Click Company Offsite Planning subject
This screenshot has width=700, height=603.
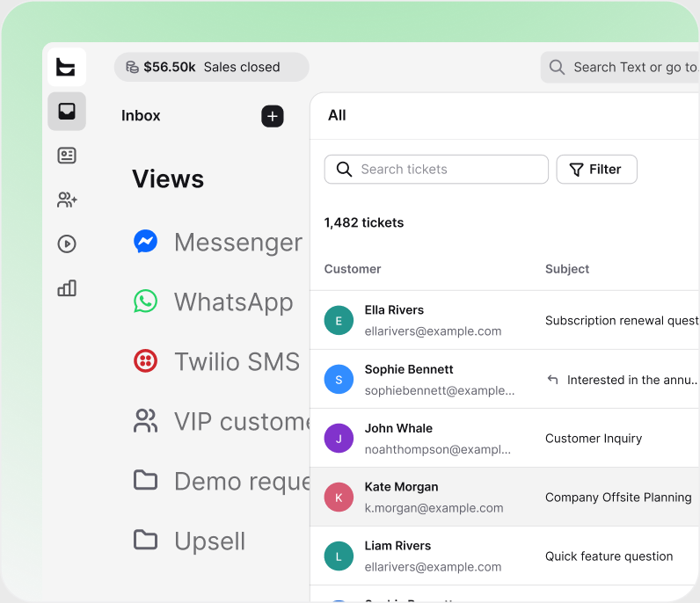618,498
